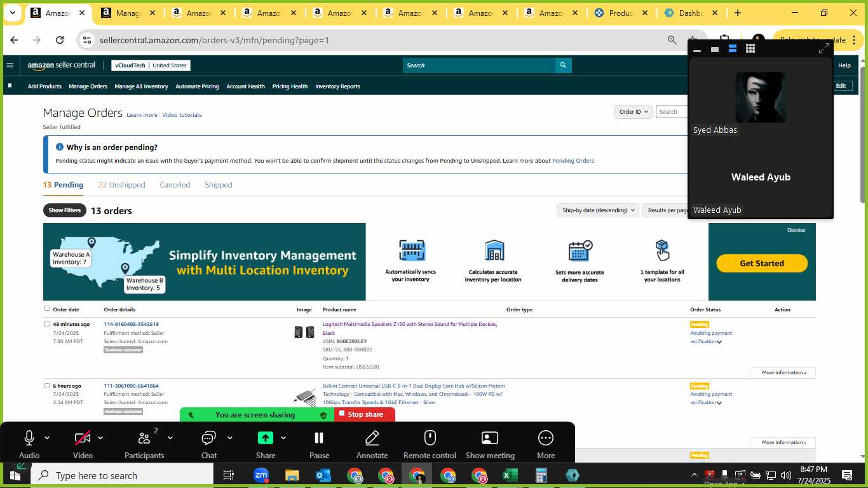Open the Automate Pricing menu item
This screenshot has height=488, width=868.
coord(197,86)
